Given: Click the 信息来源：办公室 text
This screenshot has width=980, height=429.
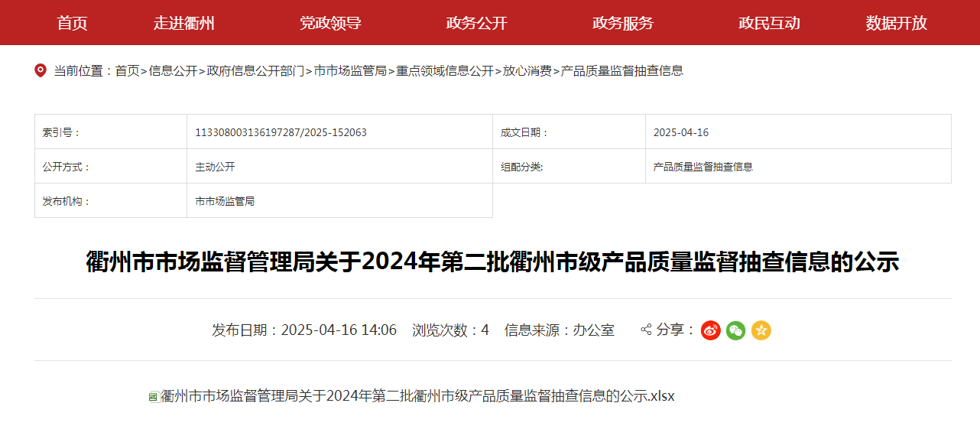Looking at the screenshot, I should [560, 330].
